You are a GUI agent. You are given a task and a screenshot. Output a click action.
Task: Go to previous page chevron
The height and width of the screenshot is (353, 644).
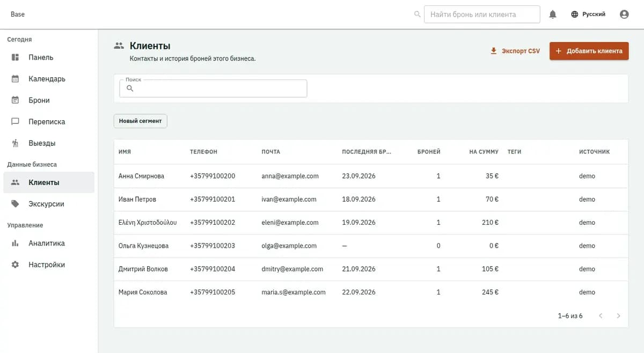601,316
